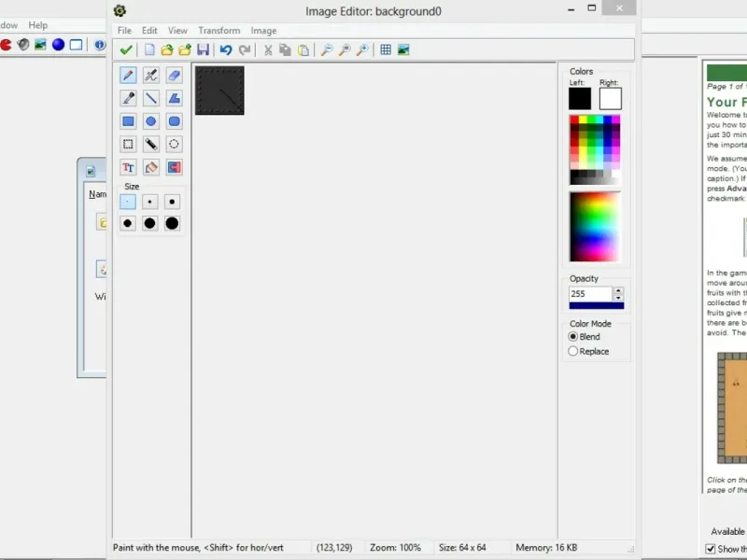Pick the smallest brush size

point(128,202)
